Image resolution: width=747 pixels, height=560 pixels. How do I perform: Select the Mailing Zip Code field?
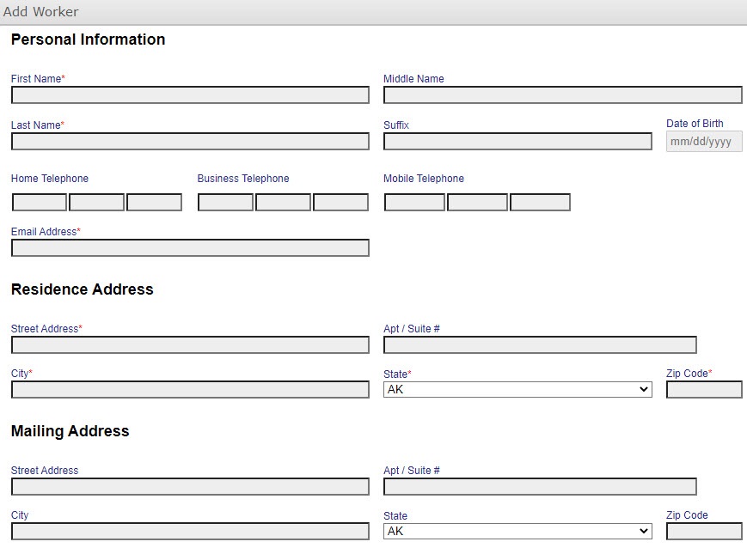tap(703, 532)
